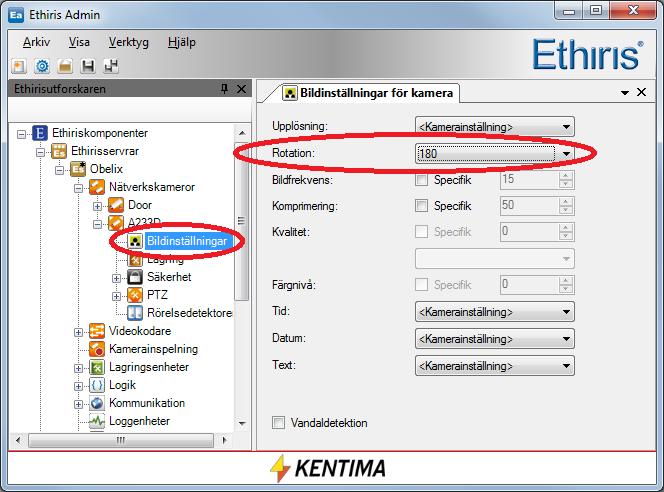The height and width of the screenshot is (492, 664).
Task: Click the PTZ node icon
Action: (x=135, y=295)
